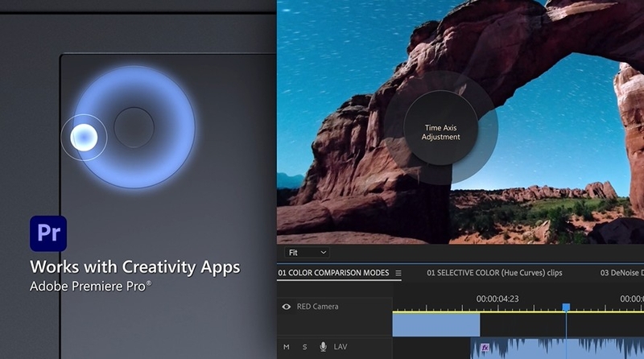Switch to 01 SELECTIVE COLOR (Hue Curves) clips tab
This screenshot has height=359, width=644.
[494, 273]
